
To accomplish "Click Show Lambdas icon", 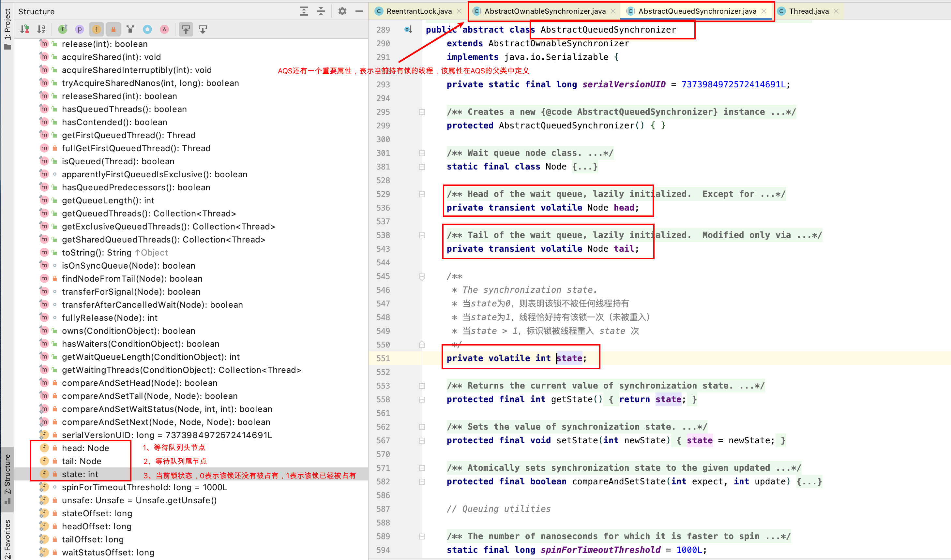I will 164,29.
